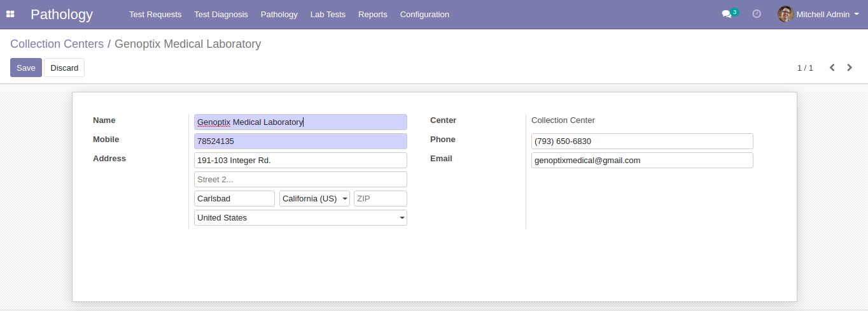
Task: Save the collection center record
Action: click(26, 68)
